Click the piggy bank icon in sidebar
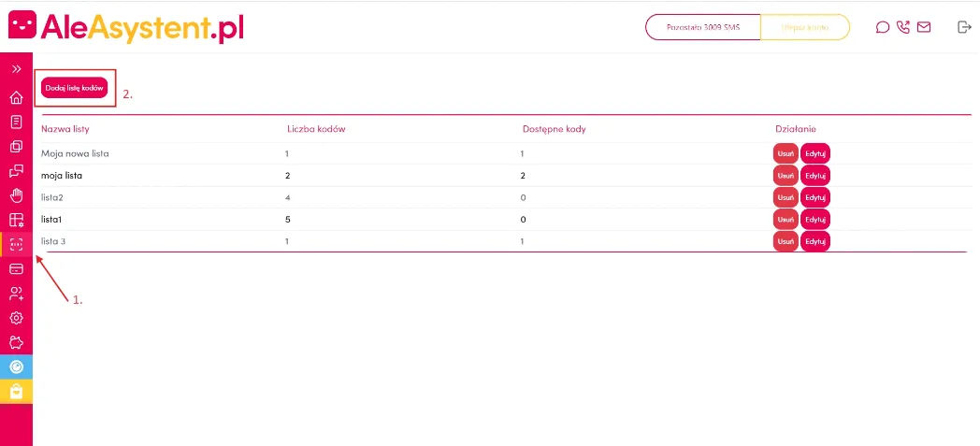The image size is (980, 446). coord(16,342)
